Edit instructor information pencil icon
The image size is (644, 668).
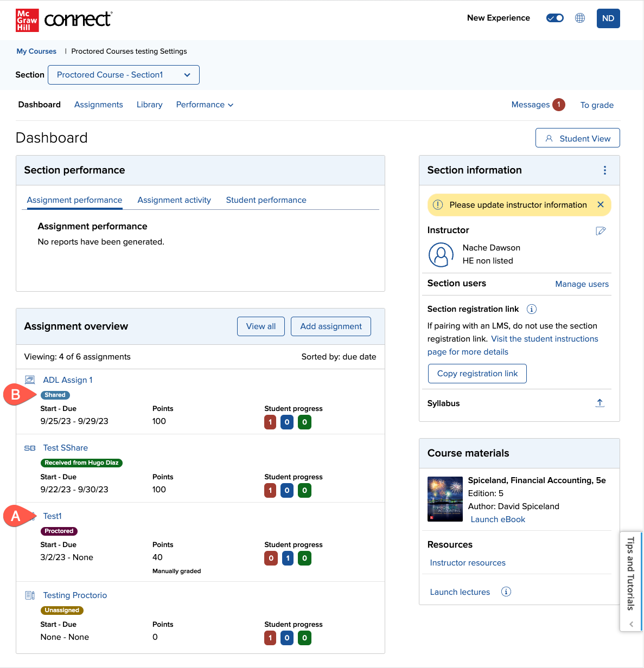point(601,231)
